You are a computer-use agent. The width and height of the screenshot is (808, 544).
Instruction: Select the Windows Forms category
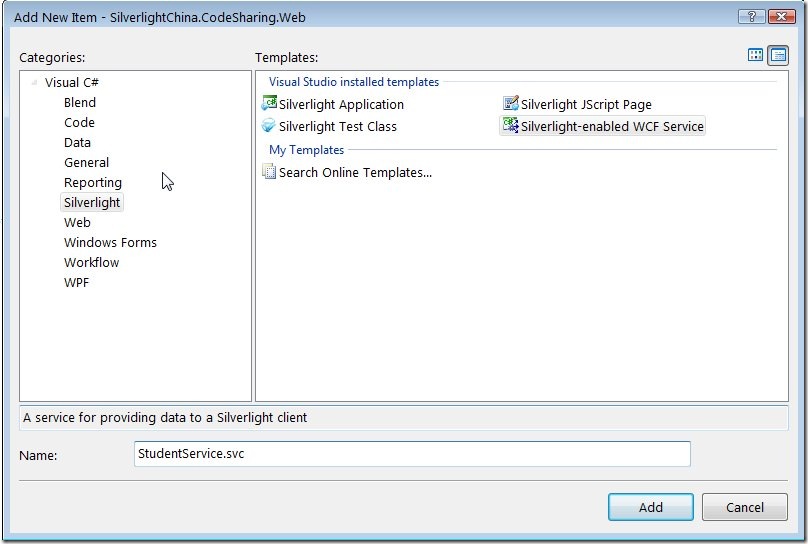[x=110, y=243]
